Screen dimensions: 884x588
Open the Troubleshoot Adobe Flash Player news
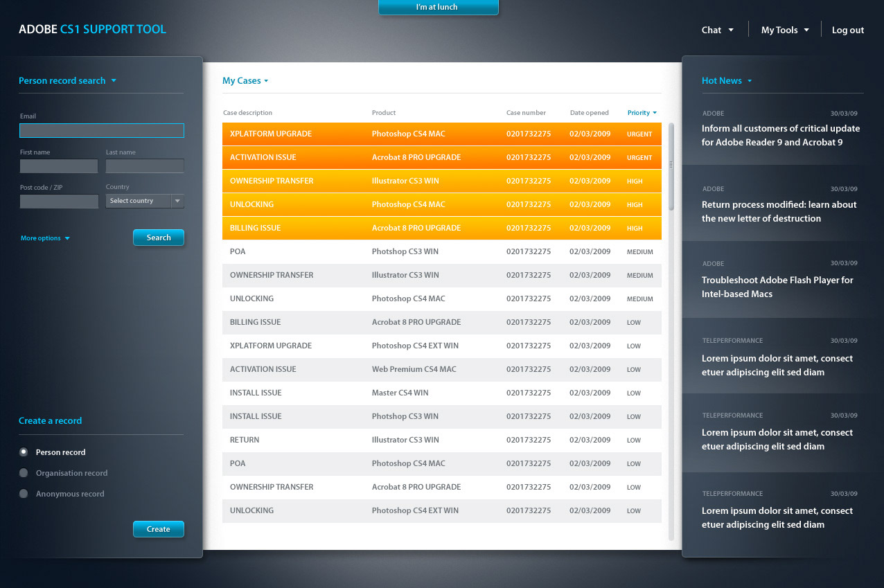click(x=777, y=287)
